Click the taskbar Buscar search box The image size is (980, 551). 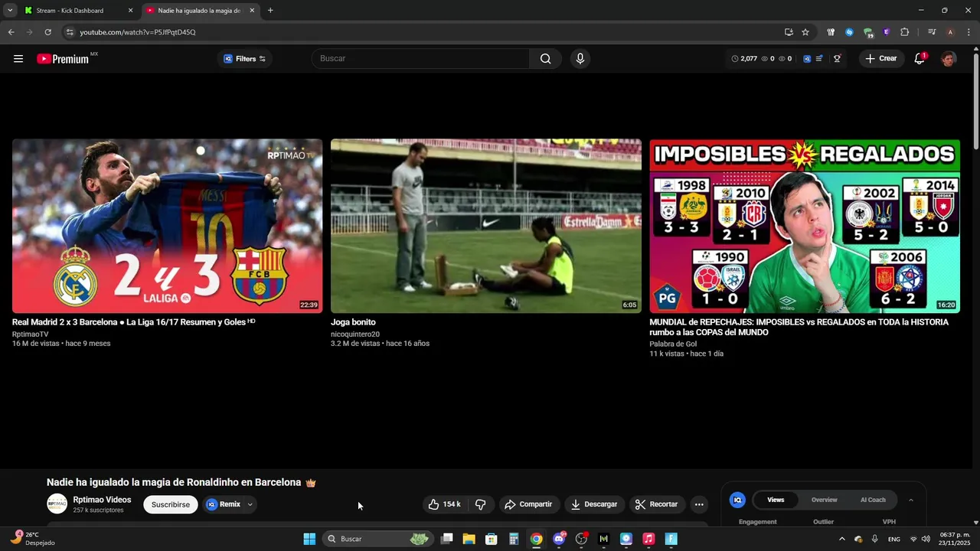(377, 539)
